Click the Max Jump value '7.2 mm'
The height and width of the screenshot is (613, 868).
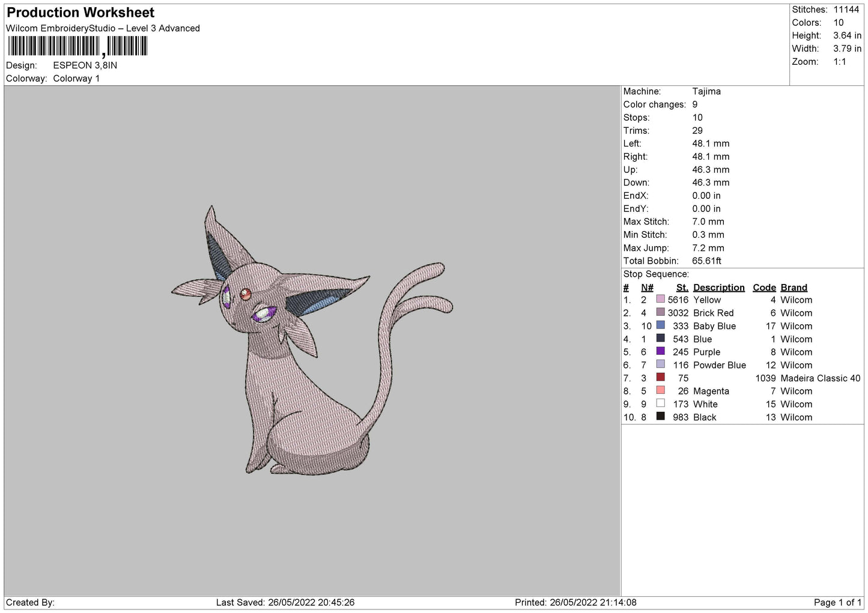[708, 248]
